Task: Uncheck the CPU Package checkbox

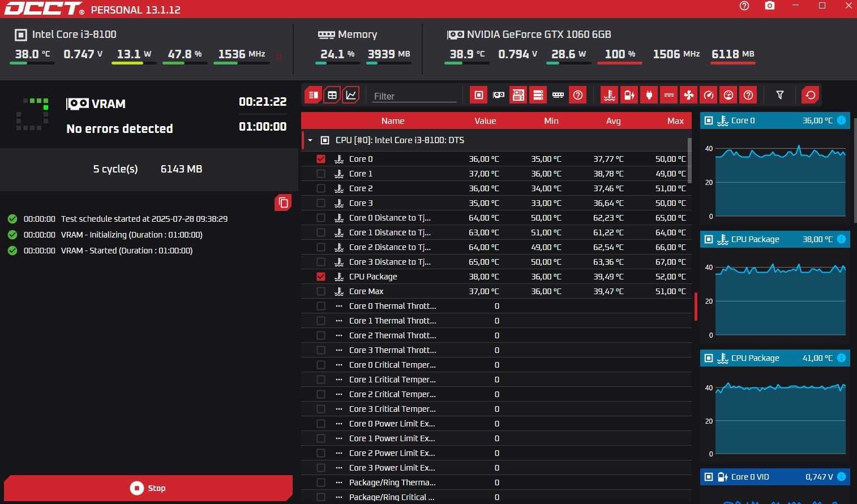Action: pyautogui.click(x=321, y=277)
